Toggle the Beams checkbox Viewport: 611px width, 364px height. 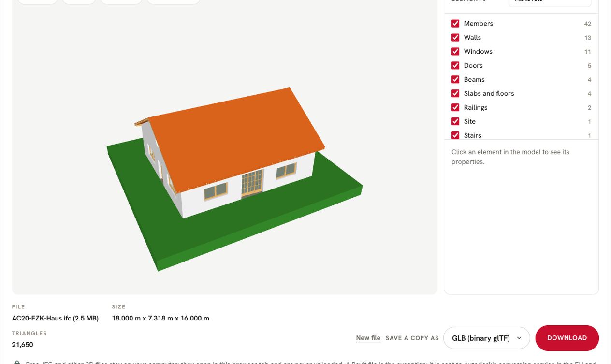(x=455, y=80)
